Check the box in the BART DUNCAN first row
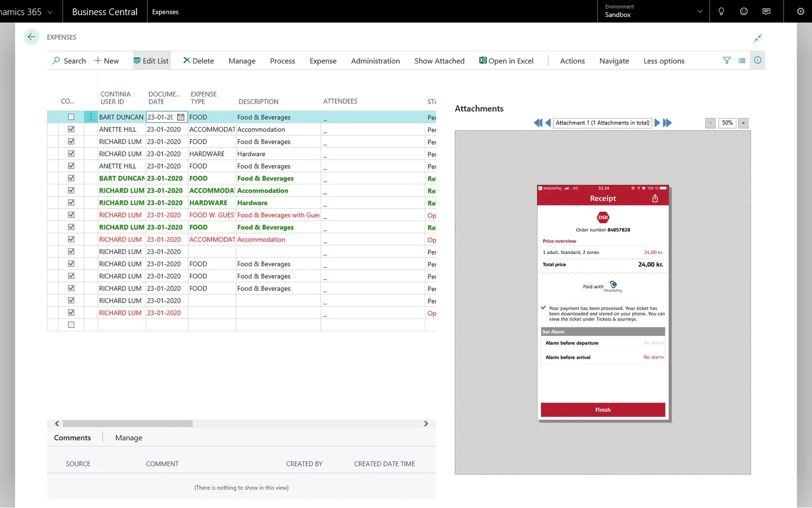The height and width of the screenshot is (508, 812). click(71, 117)
